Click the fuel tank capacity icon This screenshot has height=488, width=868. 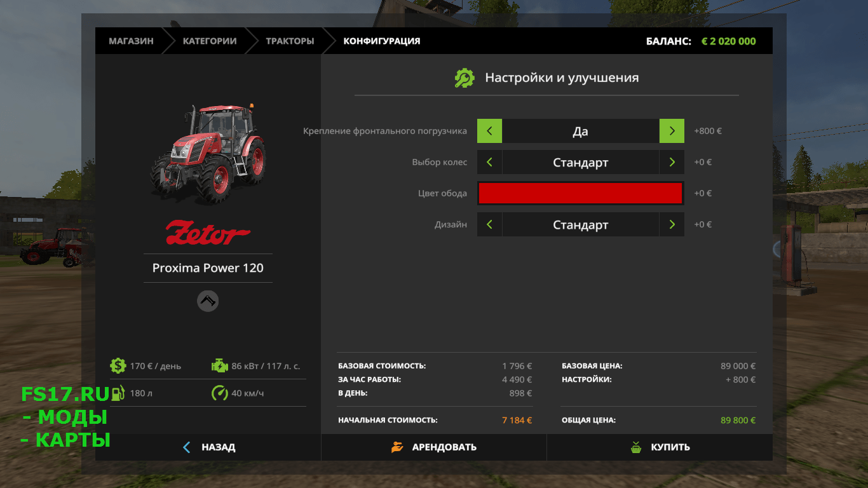(118, 393)
